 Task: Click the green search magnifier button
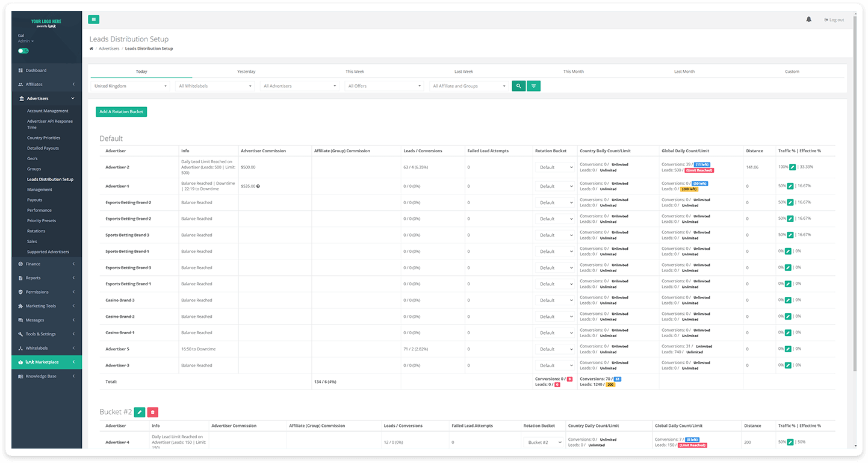[518, 86]
